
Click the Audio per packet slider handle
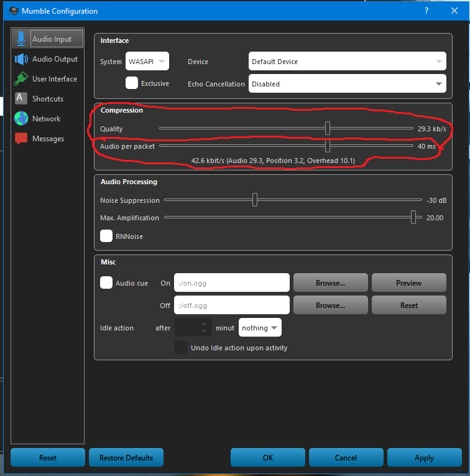(328, 146)
